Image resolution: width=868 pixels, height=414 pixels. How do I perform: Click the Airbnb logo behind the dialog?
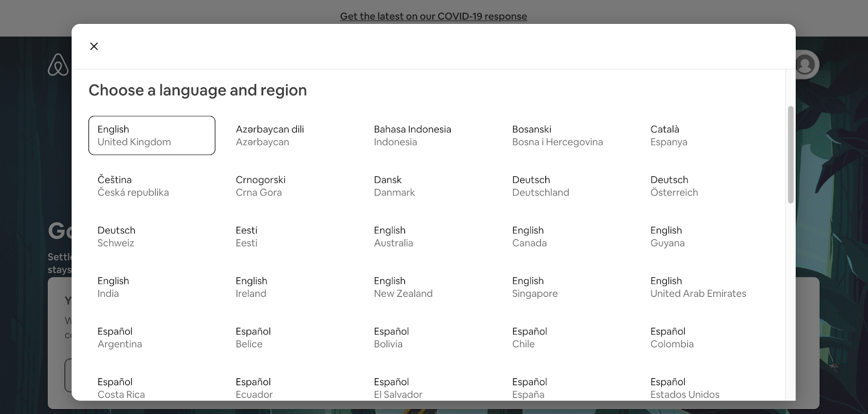tap(58, 65)
